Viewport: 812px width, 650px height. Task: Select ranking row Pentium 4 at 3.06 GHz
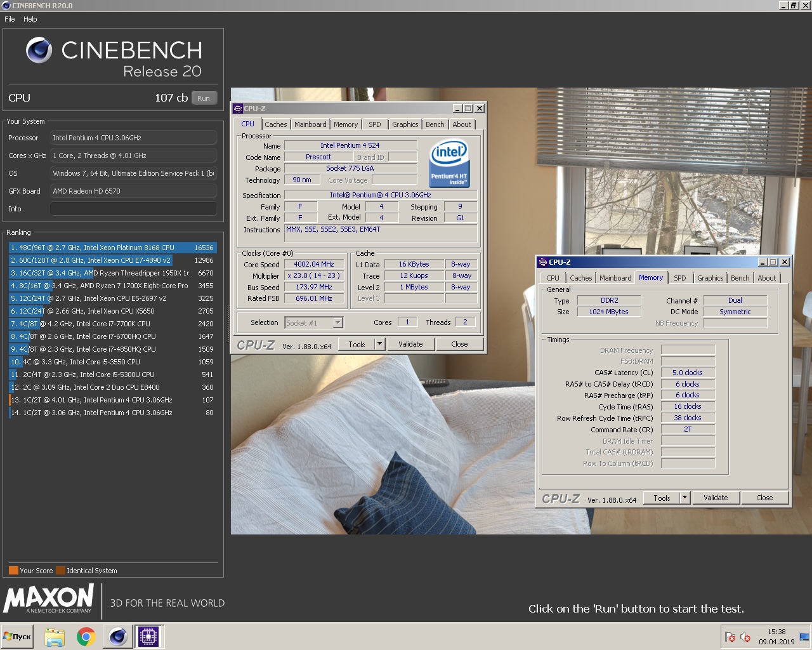112,413
